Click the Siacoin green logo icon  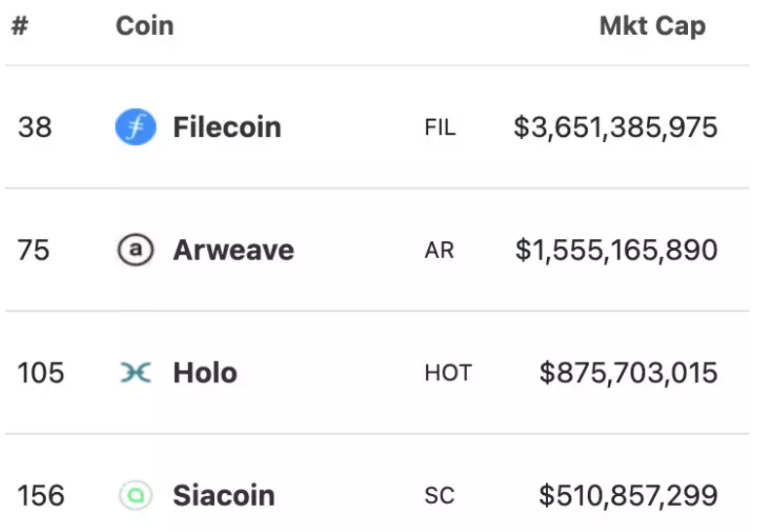click(x=135, y=496)
